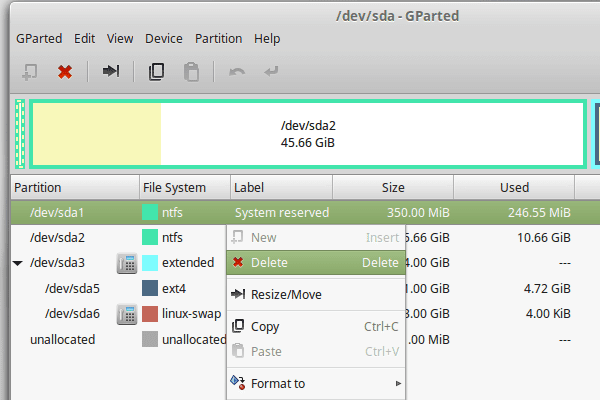The image size is (600, 400).
Task: Click the gray unallocated color swatch
Action: point(150,339)
